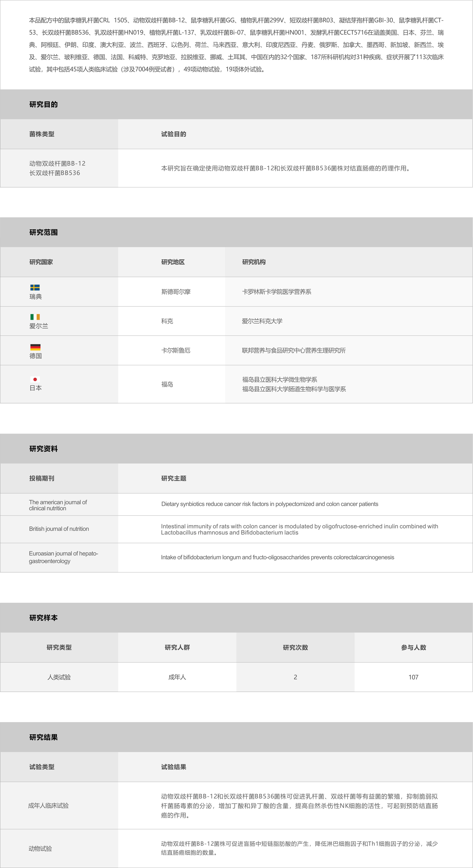This screenshot has height=868, width=473.
Task: Select the study count value 2
Action: click(296, 677)
